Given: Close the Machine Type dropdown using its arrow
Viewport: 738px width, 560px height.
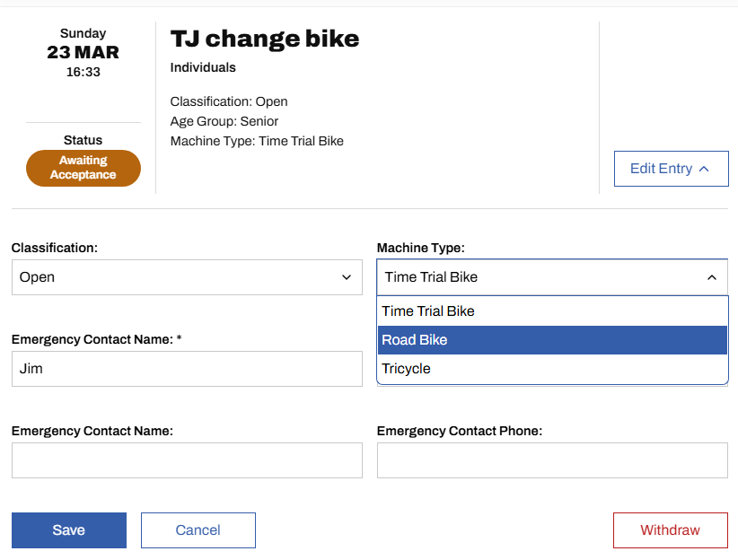Looking at the screenshot, I should tap(712, 277).
